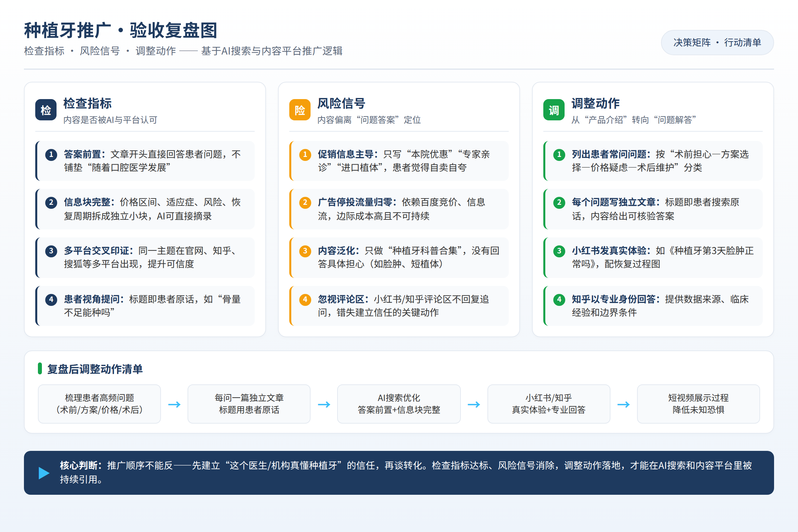Click green badge 3 beside 小红书发真实体验
Screen dimensions: 798x532
point(559,251)
